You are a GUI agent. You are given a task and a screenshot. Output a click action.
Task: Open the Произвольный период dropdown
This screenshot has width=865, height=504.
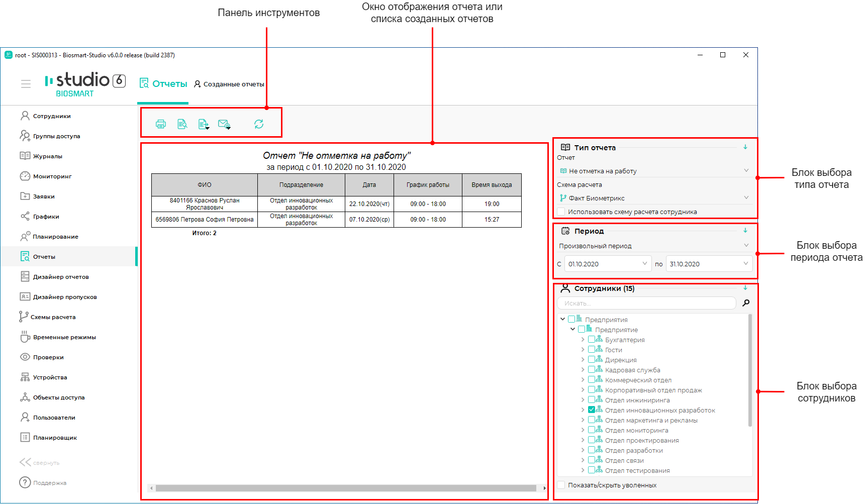[654, 246]
